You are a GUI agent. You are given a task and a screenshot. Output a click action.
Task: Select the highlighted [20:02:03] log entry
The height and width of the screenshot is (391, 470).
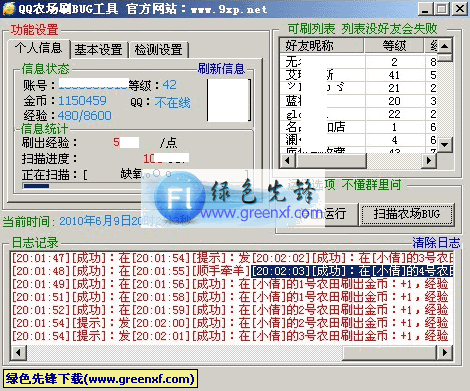click(352, 271)
